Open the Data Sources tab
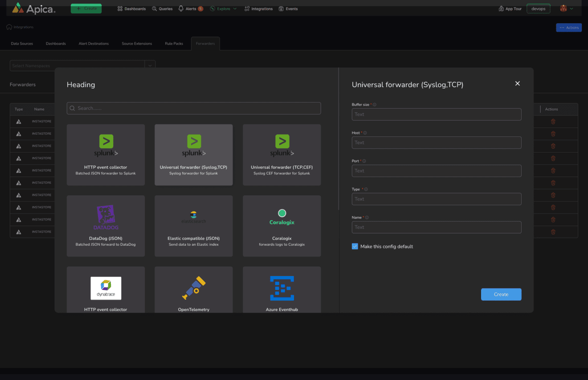 22,44
